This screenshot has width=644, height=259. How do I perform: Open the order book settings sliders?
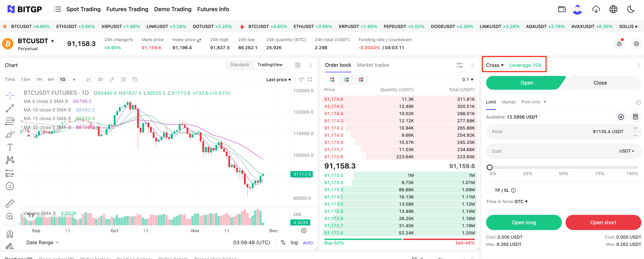pyautogui.click(x=459, y=65)
